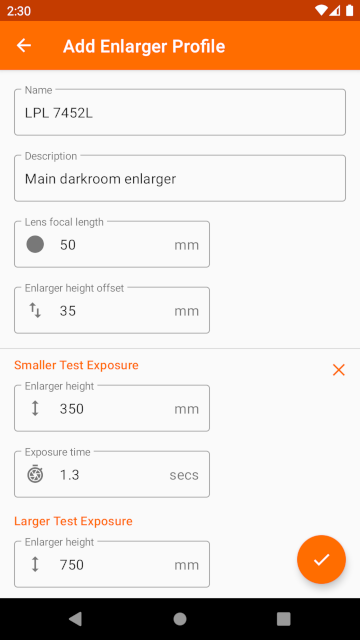This screenshot has height=640, width=360.
Task: Tap the Android back navigation button
Action: click(76, 619)
